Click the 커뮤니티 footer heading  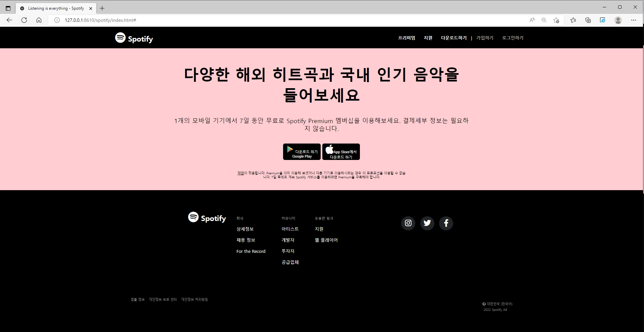(288, 218)
